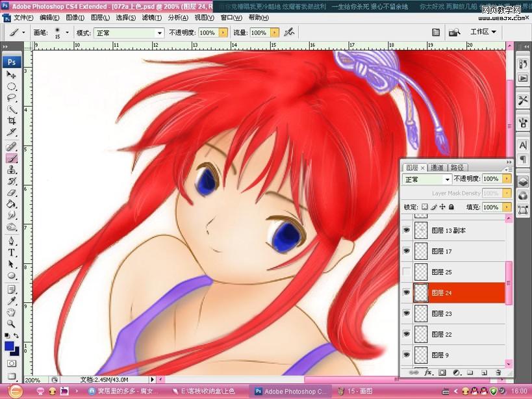The width and height of the screenshot is (532, 399).
Task: Select layer 图层 22
Action: [455, 334]
